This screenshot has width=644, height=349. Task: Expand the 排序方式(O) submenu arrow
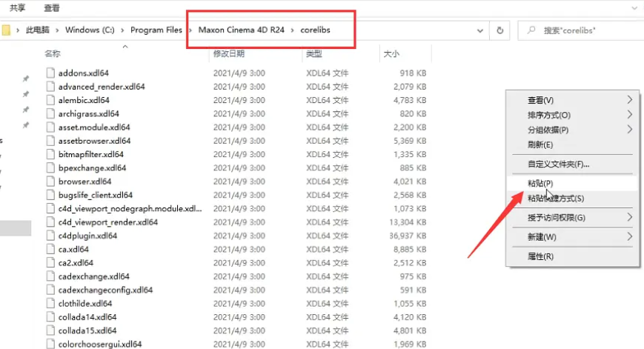(x=630, y=115)
